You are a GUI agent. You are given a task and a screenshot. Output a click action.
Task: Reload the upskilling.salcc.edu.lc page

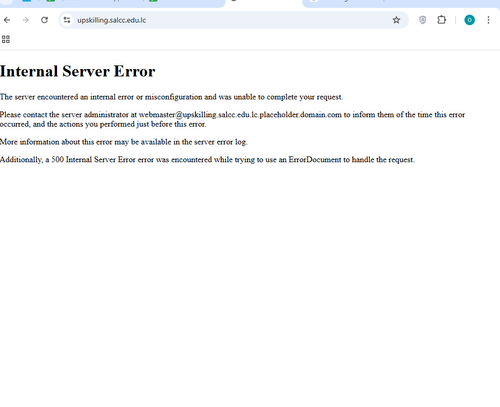coord(44,20)
